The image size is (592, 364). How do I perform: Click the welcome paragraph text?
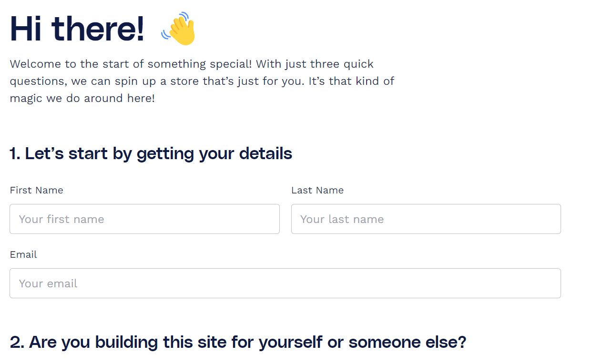200,81
